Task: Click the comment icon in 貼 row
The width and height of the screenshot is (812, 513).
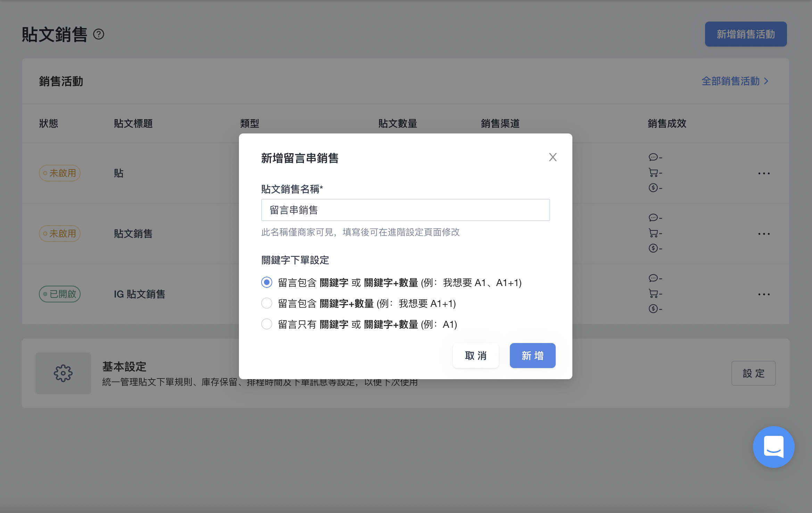Action: (x=653, y=157)
